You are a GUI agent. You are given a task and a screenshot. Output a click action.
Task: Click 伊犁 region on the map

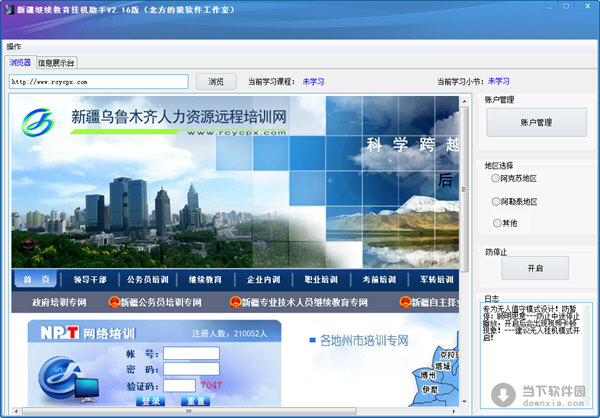click(x=429, y=390)
